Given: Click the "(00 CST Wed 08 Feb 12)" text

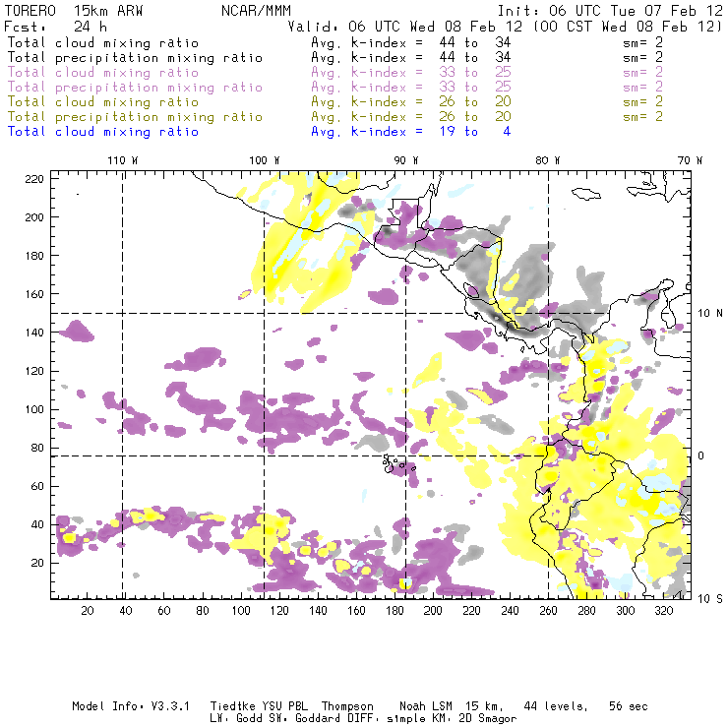Looking at the screenshot, I should point(628,27).
